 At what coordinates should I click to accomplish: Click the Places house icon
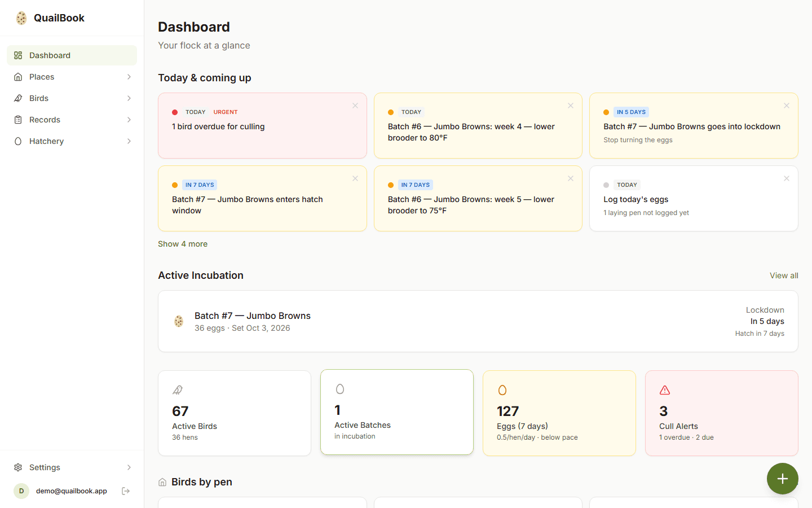coord(18,77)
